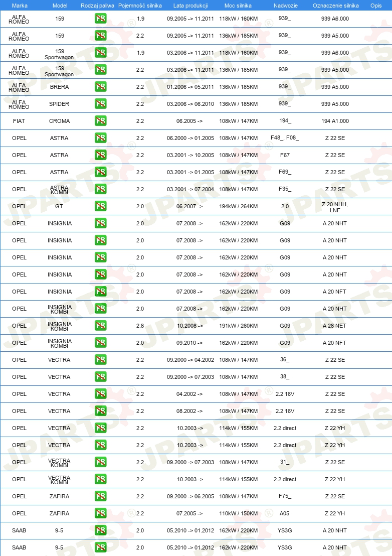Click the Lata produkcji column header

[190, 6]
